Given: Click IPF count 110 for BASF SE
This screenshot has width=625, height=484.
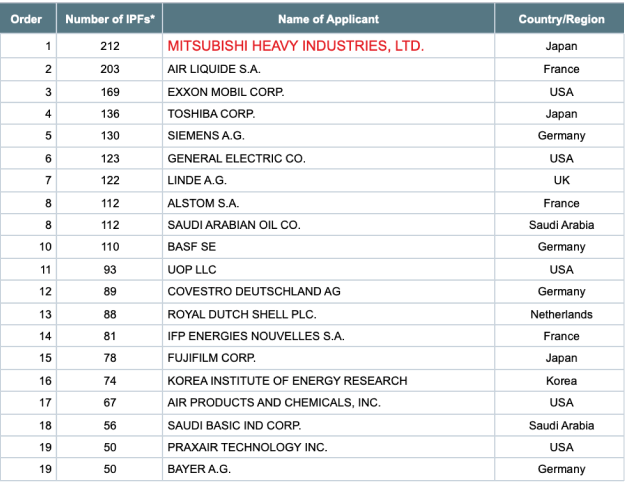Looking at the screenshot, I should tap(110, 247).
